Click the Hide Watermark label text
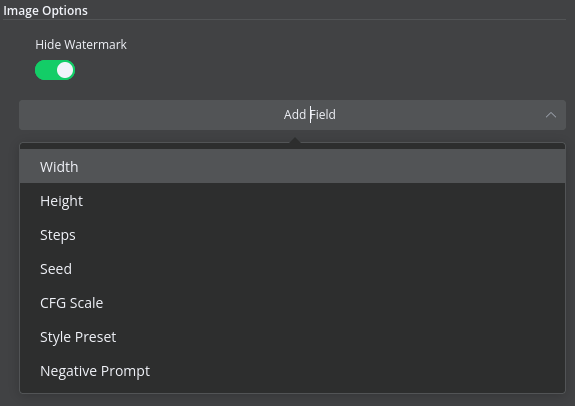Screen dimensions: 575x406 81,44
